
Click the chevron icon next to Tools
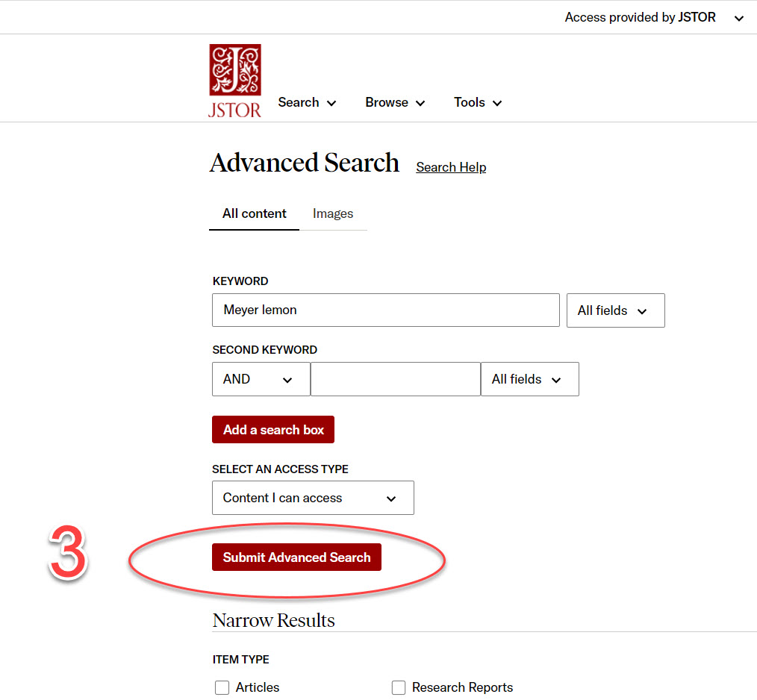(497, 103)
